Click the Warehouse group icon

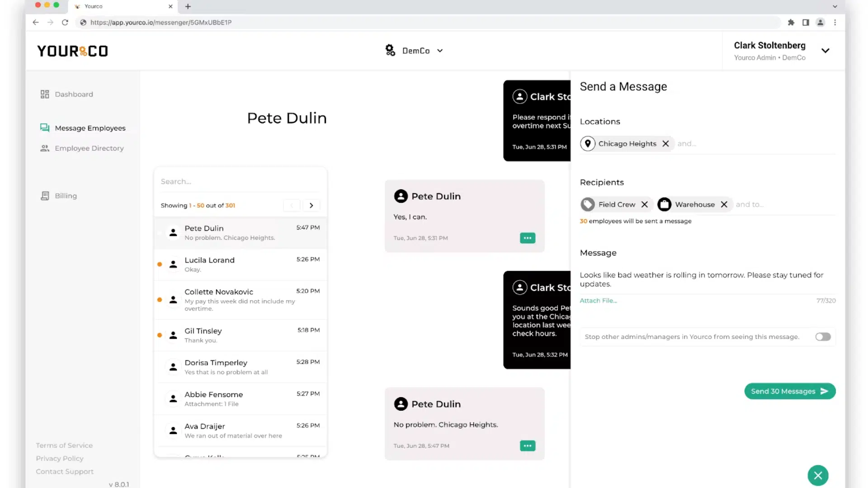tap(664, 204)
